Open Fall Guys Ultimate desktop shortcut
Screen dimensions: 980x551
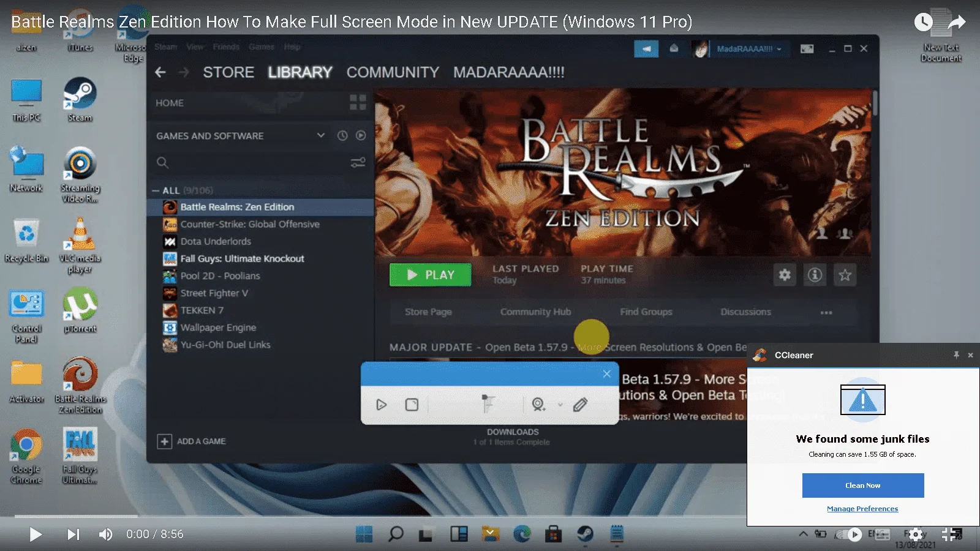(x=80, y=456)
